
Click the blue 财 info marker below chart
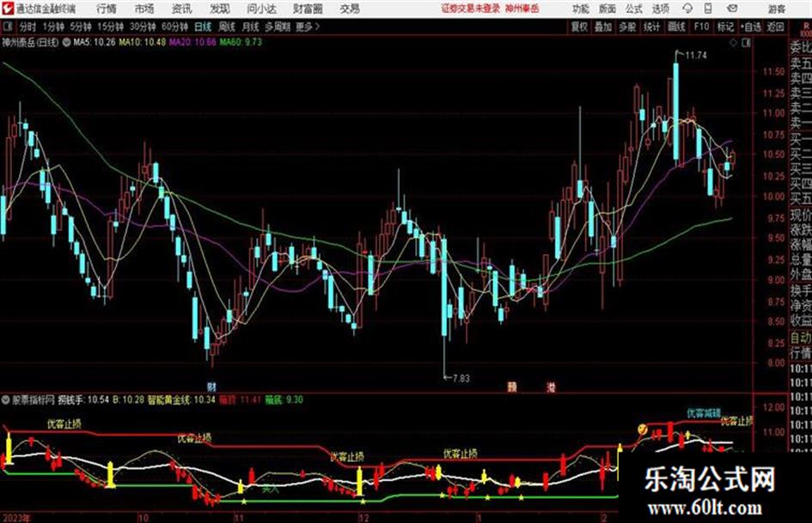coord(211,386)
